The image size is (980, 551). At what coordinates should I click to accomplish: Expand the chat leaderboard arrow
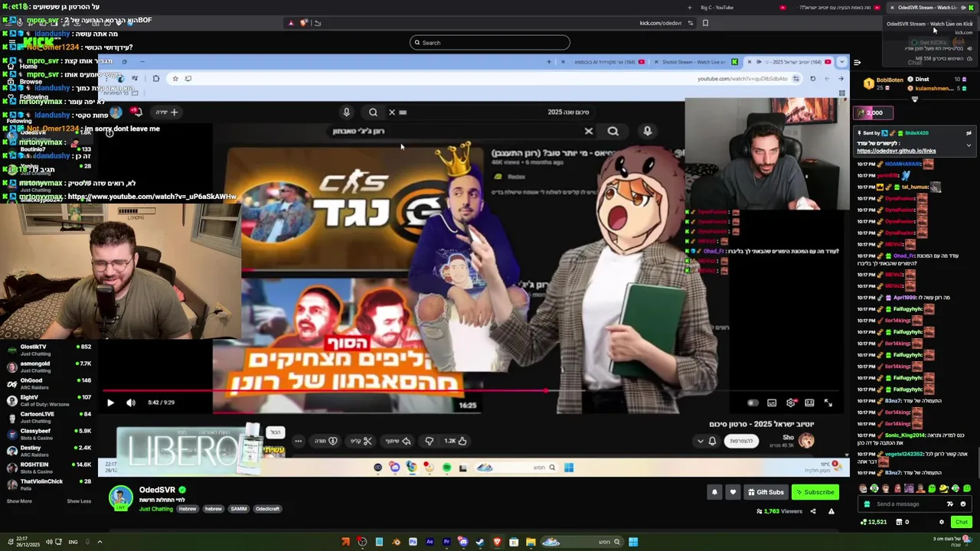(x=914, y=99)
